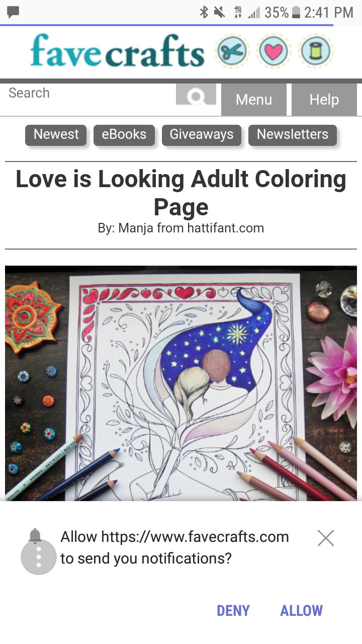Screen dimensions: 362x644
Task: Tap the battery indicator in the status bar
Action: point(296,12)
